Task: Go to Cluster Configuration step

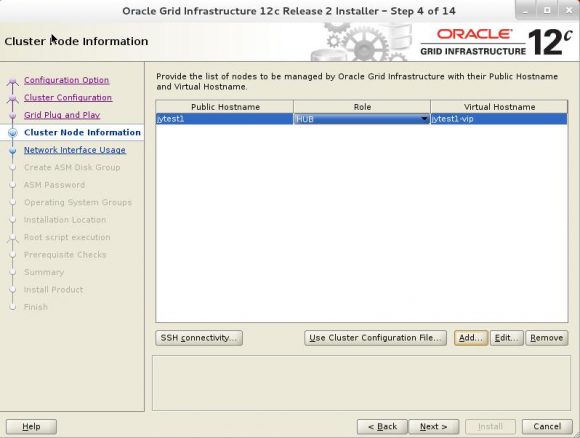Action: point(68,98)
